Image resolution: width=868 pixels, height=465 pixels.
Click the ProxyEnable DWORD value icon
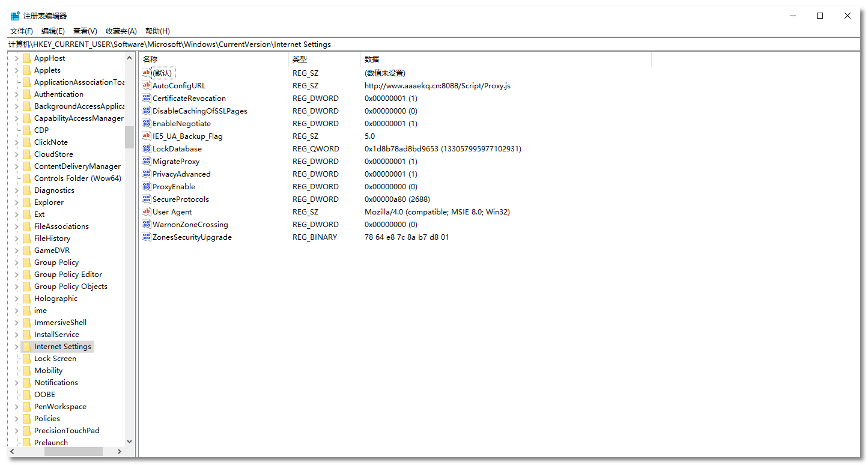tap(147, 186)
